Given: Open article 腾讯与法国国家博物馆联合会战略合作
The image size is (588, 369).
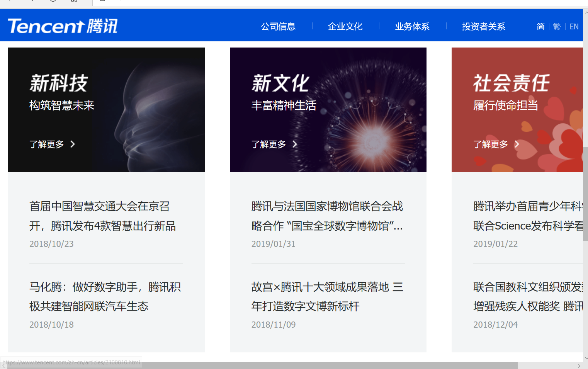Looking at the screenshot, I should tap(327, 216).
